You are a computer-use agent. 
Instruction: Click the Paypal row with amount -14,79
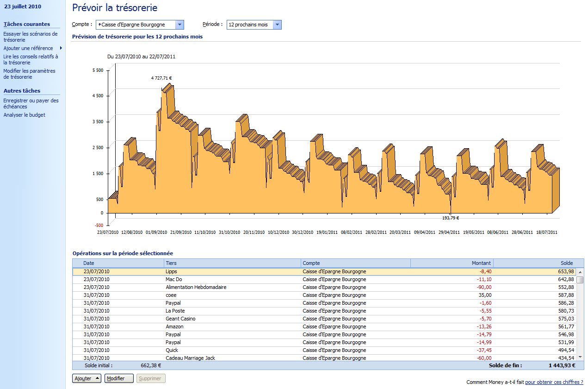point(324,334)
